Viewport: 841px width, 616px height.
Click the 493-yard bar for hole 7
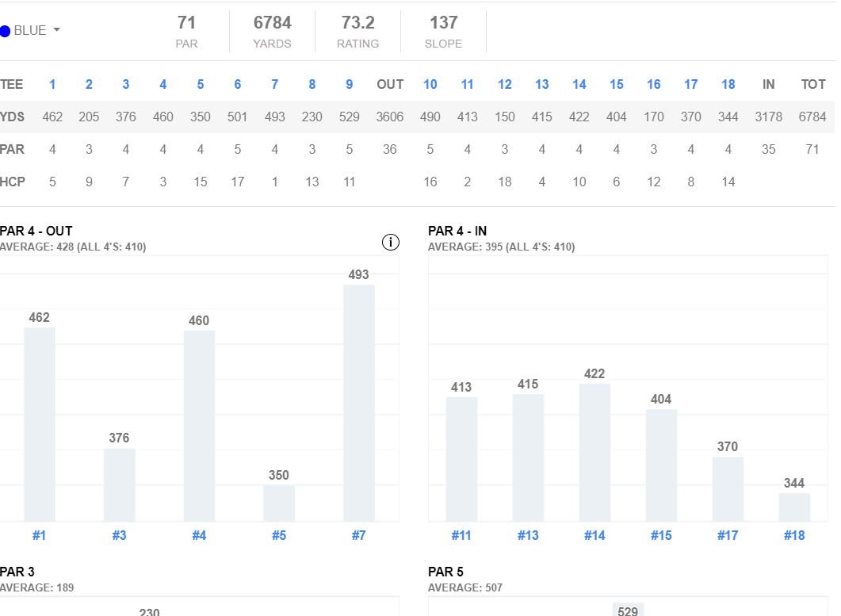click(x=359, y=403)
